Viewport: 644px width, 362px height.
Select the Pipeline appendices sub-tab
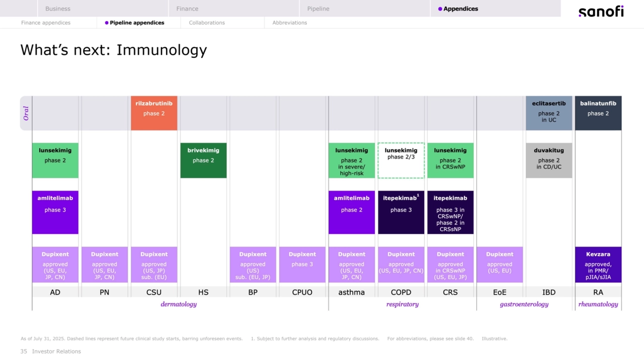point(134,23)
